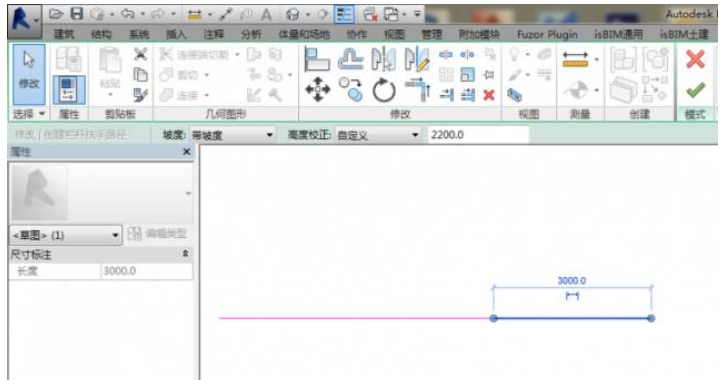
Task: Open the Undo history dropdown arrow
Action: pos(142,15)
